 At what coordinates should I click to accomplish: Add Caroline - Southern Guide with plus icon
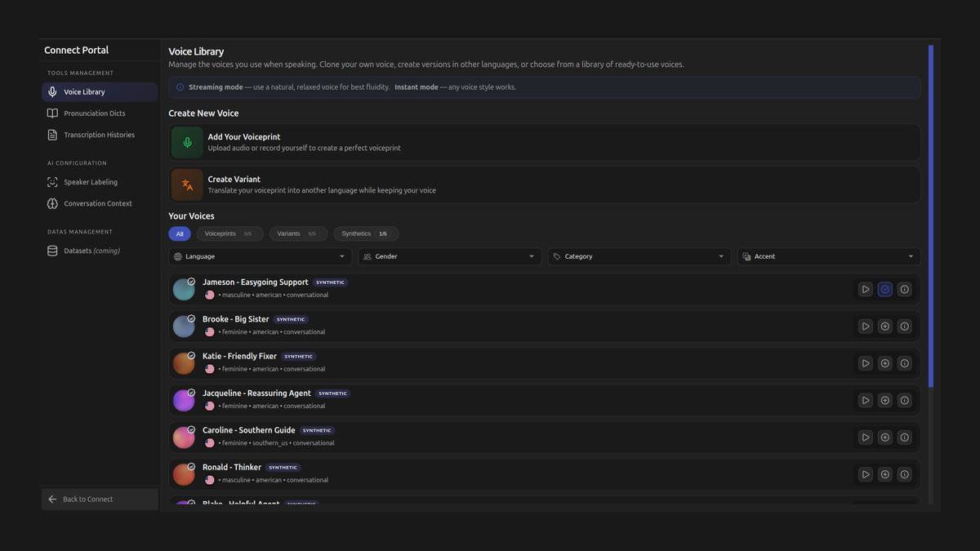tap(885, 438)
